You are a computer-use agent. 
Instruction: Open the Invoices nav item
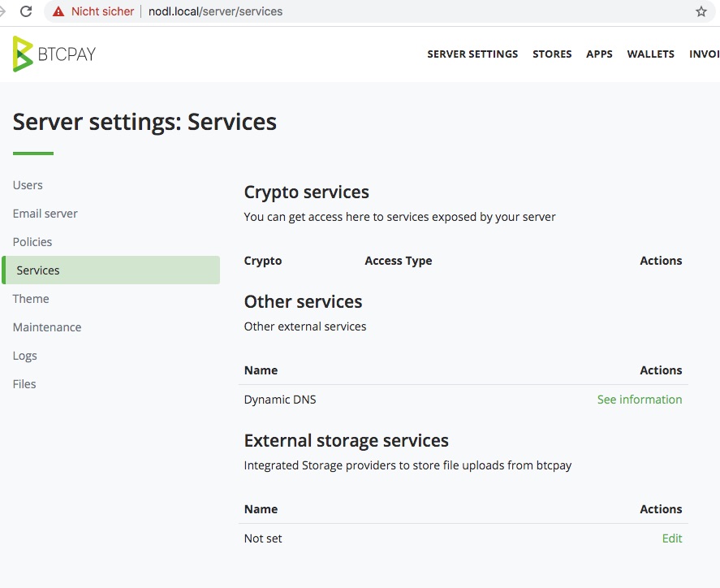pos(705,54)
